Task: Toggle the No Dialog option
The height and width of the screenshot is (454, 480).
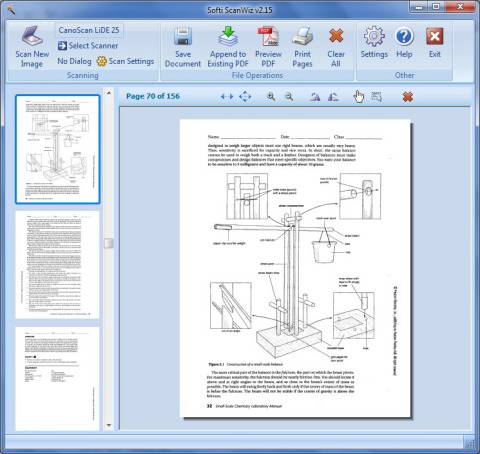Action: pyautogui.click(x=74, y=61)
